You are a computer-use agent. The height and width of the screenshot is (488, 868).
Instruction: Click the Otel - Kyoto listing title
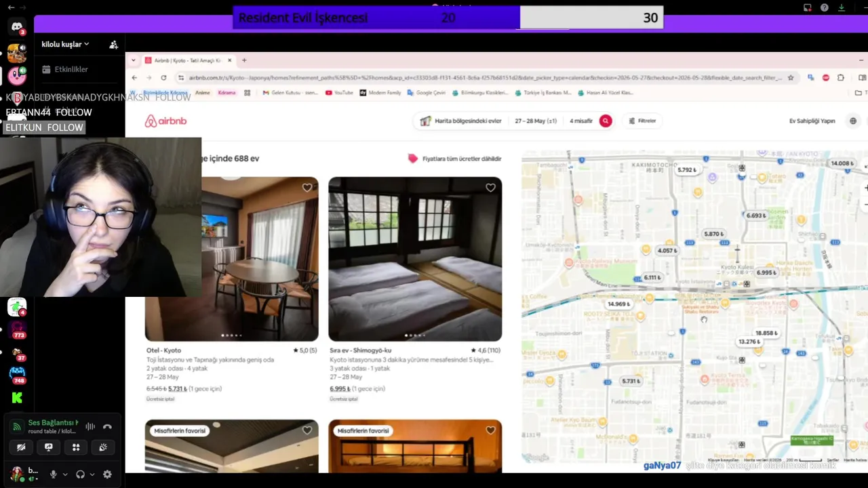[x=163, y=350]
